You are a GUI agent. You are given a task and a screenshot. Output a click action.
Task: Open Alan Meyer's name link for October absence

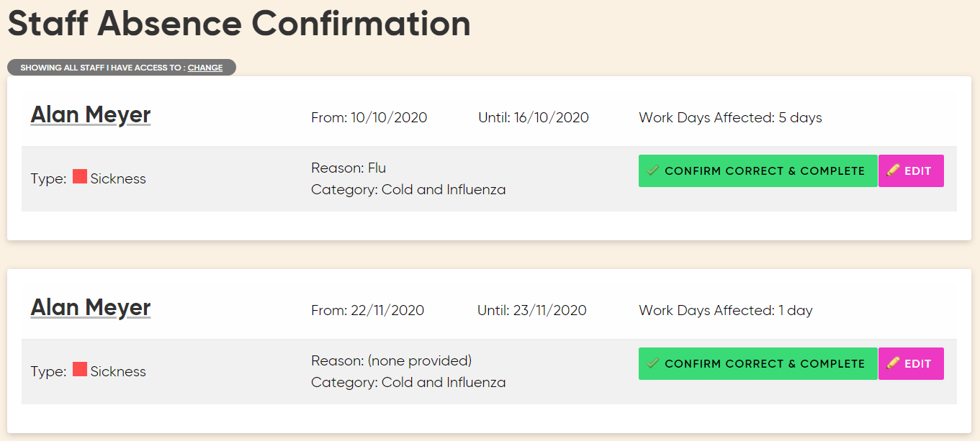(x=91, y=115)
